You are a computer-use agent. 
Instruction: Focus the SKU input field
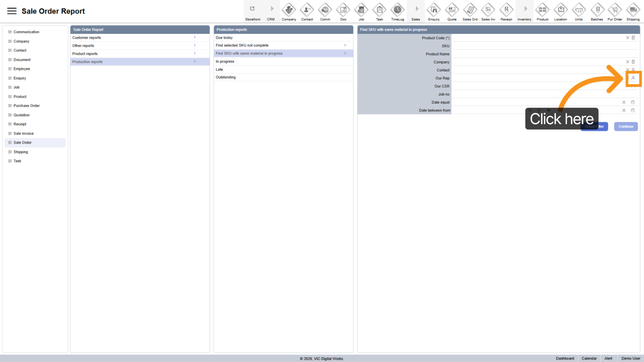click(545, 46)
